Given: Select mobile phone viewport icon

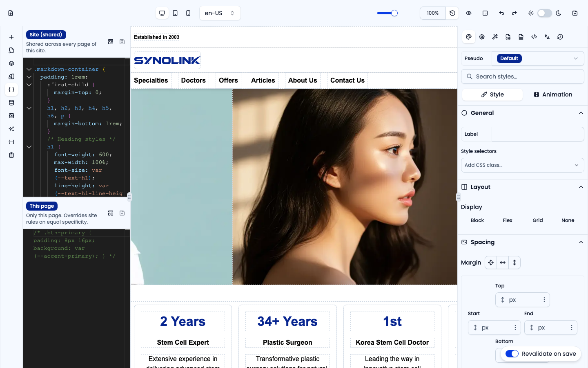Looking at the screenshot, I should click(x=188, y=13).
